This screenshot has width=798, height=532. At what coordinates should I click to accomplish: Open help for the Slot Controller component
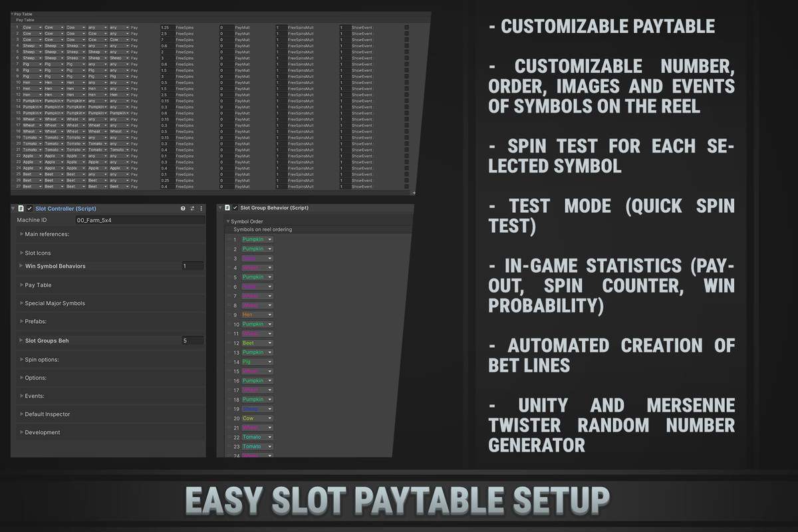(x=182, y=208)
